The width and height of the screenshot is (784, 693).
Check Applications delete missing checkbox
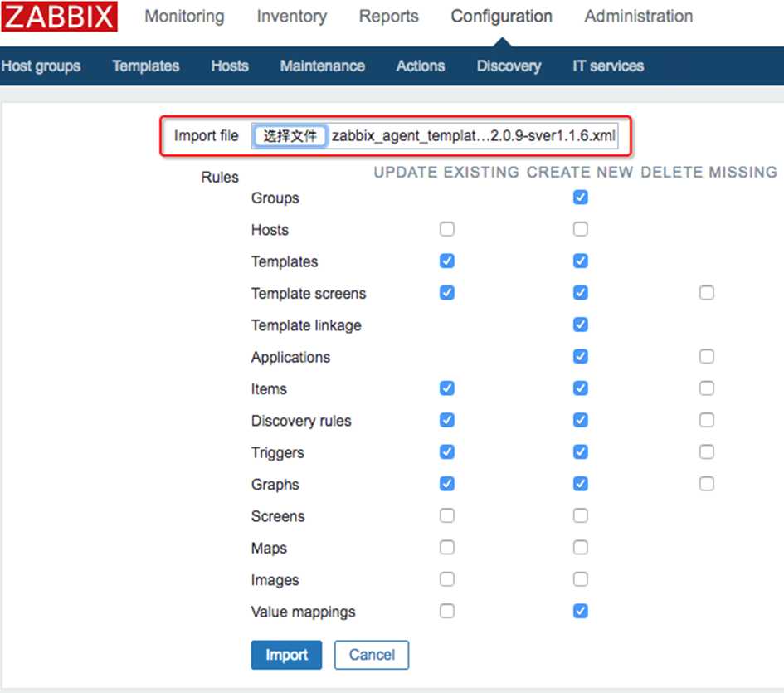pyautogui.click(x=707, y=356)
